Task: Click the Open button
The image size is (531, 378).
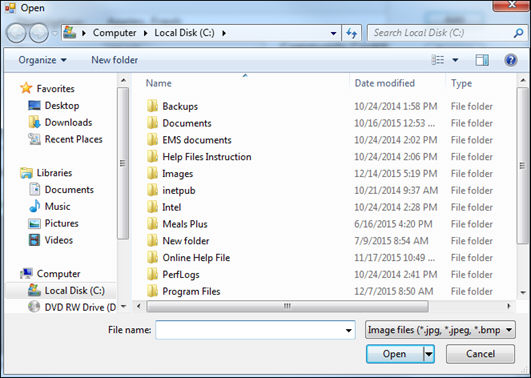Action: (x=395, y=354)
